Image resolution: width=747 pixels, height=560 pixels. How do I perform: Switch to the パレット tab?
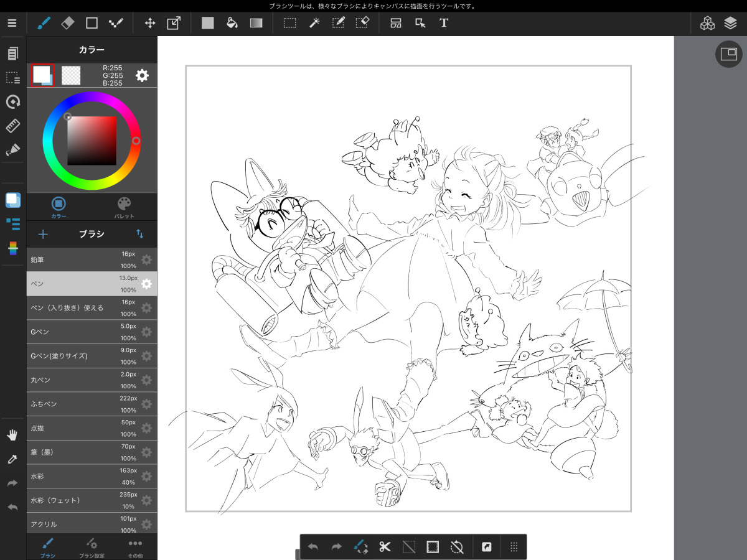pyautogui.click(x=125, y=207)
